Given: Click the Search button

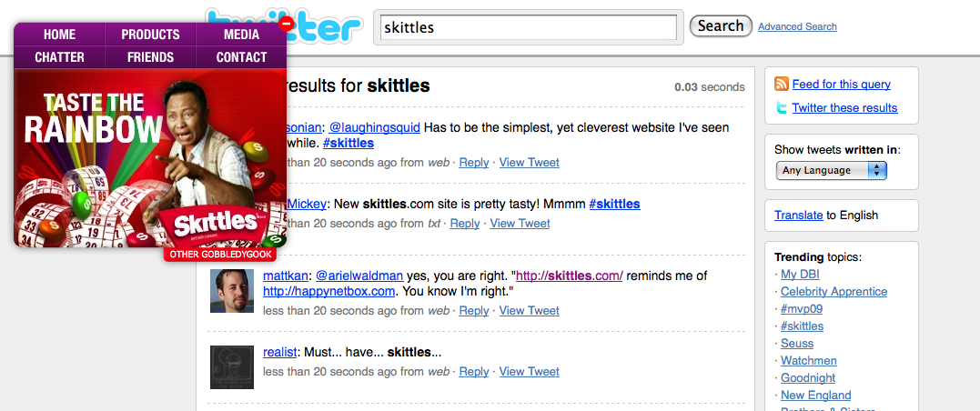Looking at the screenshot, I should click(721, 25).
